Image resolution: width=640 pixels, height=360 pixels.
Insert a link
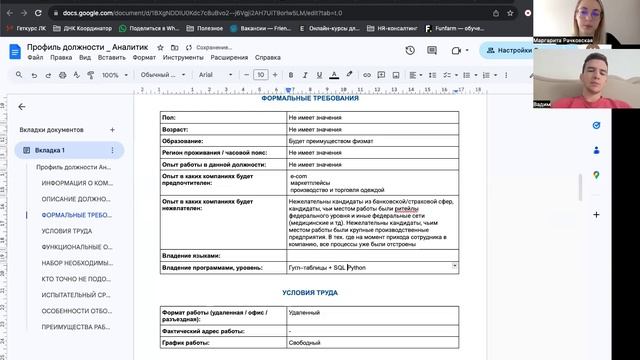(x=367, y=75)
